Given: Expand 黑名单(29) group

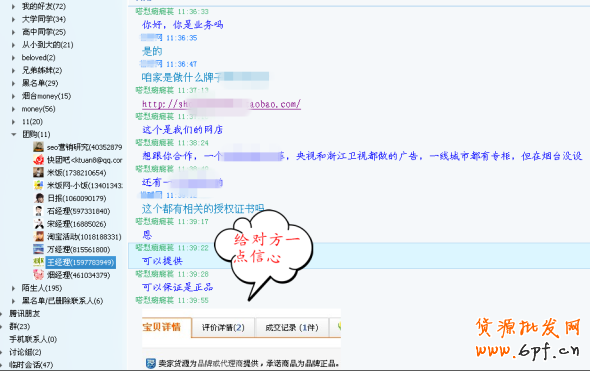Looking at the screenshot, I should point(14,83).
